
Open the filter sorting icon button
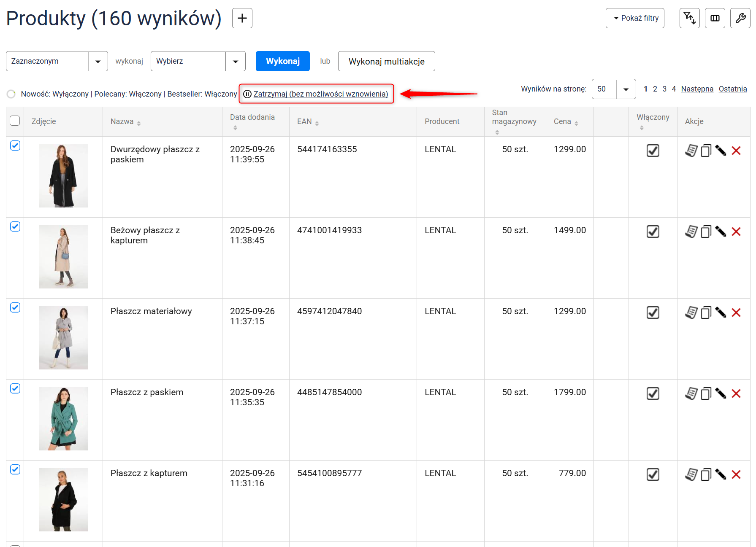tap(689, 18)
